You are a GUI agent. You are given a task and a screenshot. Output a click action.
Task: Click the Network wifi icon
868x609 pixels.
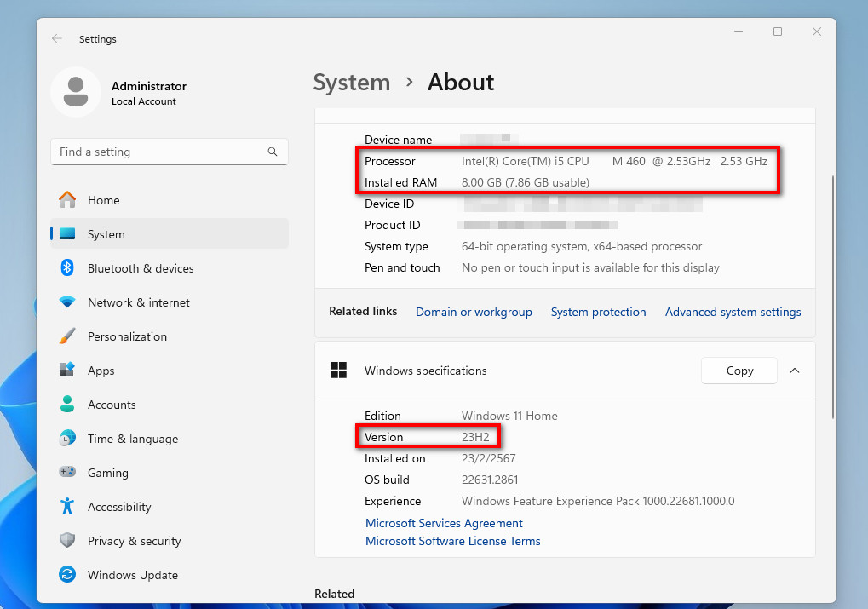[67, 302]
